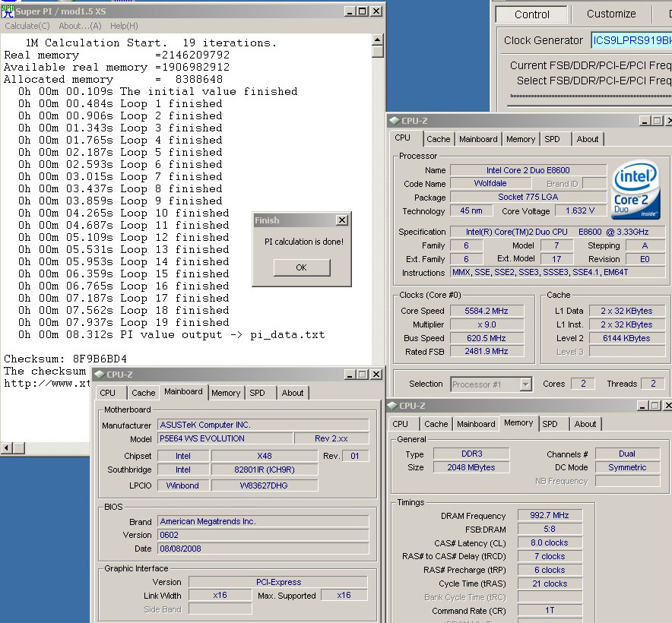
Task: Click the BIOS brand 'American Megatrends Inc.'
Action: point(263,521)
